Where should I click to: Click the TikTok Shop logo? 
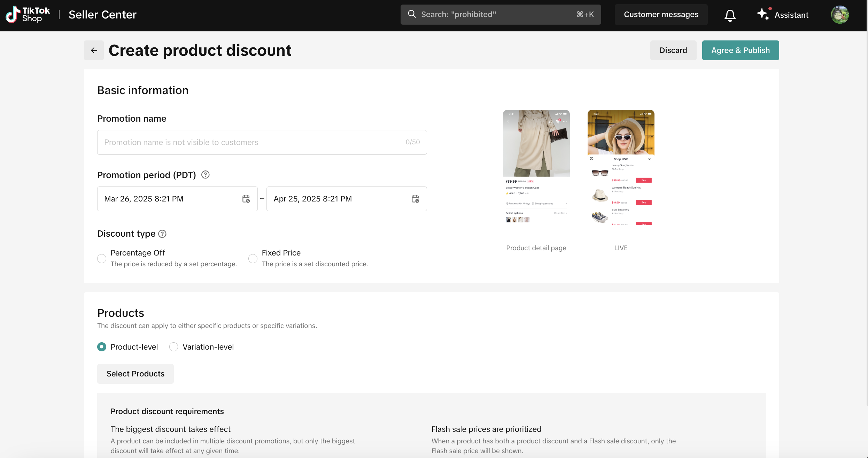coord(28,15)
